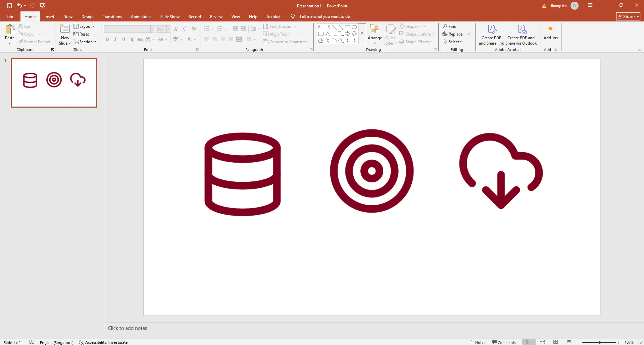The width and height of the screenshot is (644, 345).
Task: Click the zoom in plus button
Action: point(619,342)
